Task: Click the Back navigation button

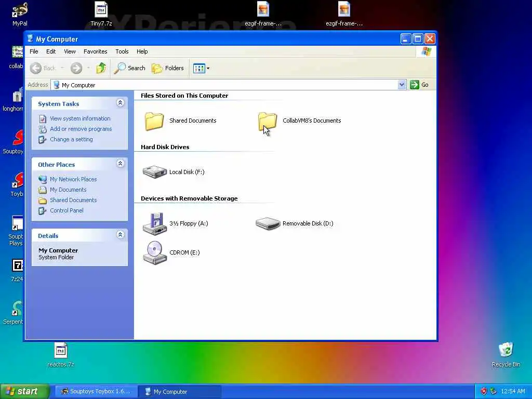Action: 42,68
